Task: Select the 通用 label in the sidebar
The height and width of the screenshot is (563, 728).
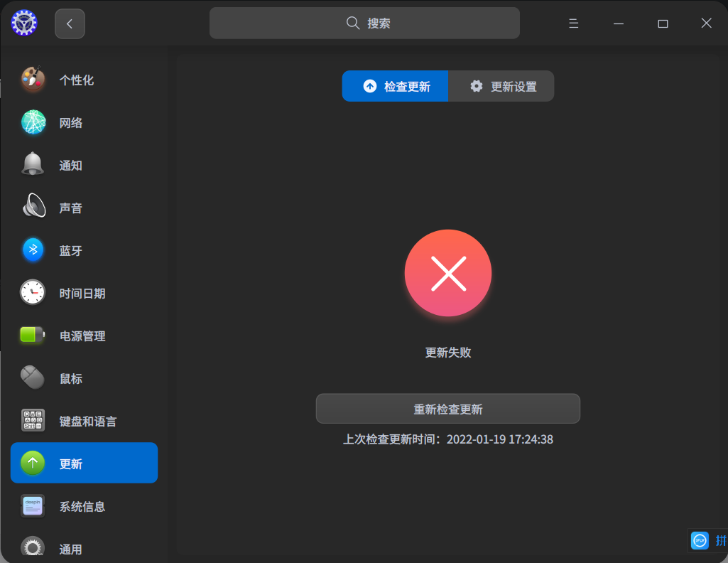Action: coord(70,549)
